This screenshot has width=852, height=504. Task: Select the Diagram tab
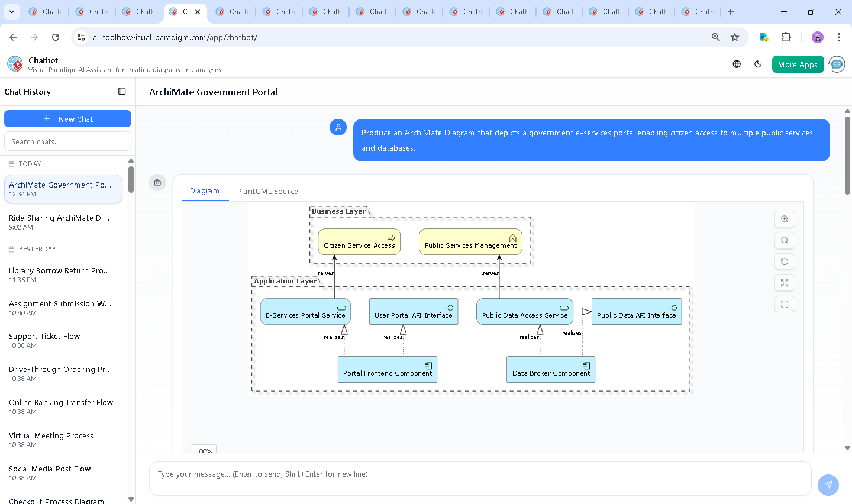click(x=204, y=191)
